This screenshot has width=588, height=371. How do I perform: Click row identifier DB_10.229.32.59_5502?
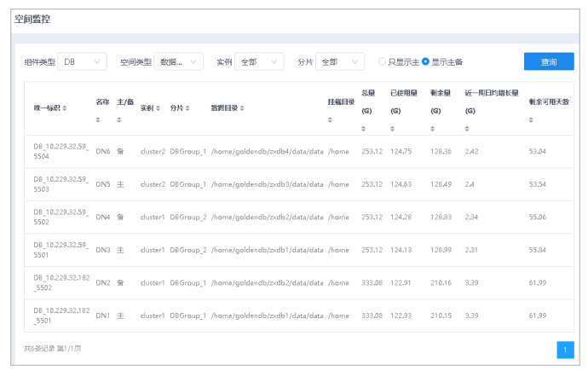[x=61, y=217]
